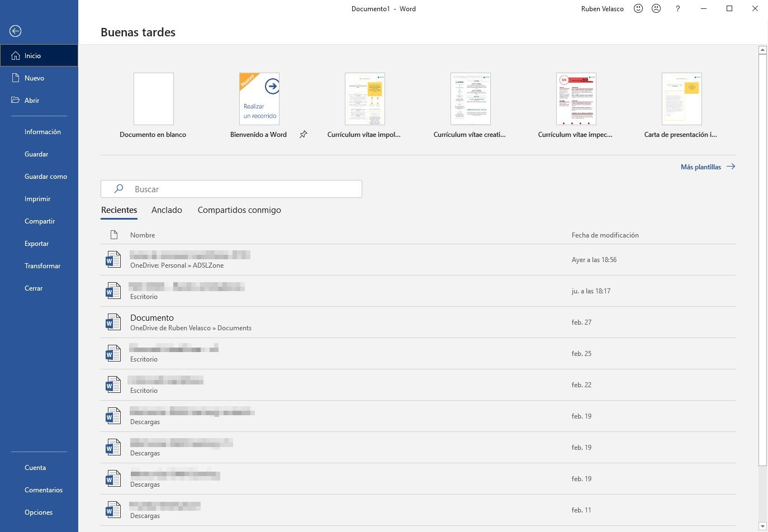This screenshot has height=532, width=768.
Task: Click the Ruben Velasco account name
Action: tap(603, 9)
